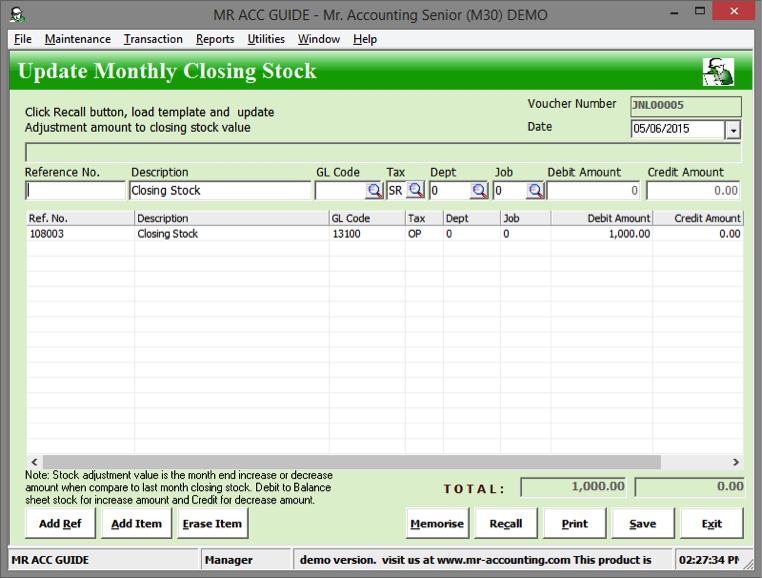Click the Tax input field showing SR
Screen dimensions: 762x579
(x=397, y=191)
